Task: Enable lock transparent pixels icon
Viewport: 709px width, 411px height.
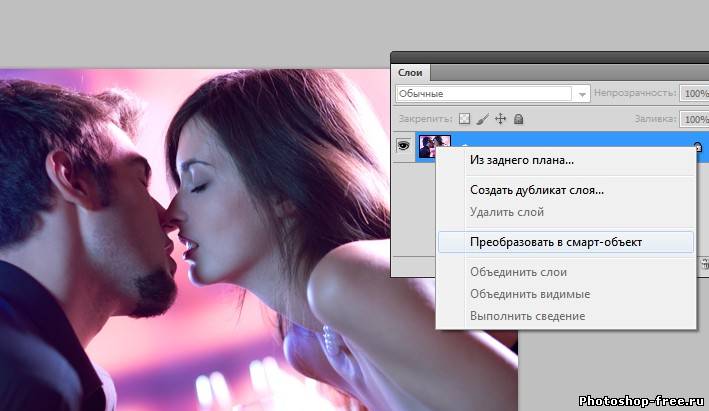Action: [464, 119]
